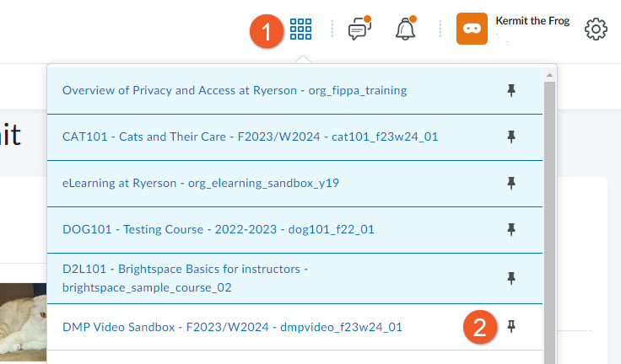
Task: Open the update alerts bell icon
Action: (x=406, y=29)
